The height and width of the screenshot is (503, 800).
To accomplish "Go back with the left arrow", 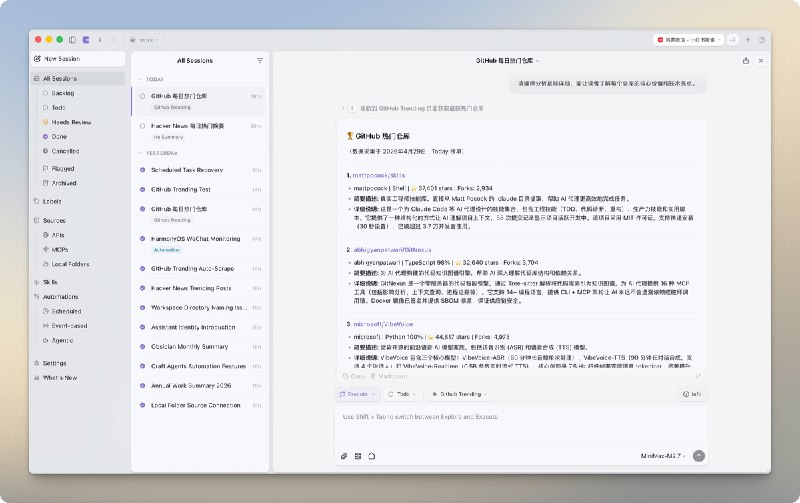I will 100,40.
